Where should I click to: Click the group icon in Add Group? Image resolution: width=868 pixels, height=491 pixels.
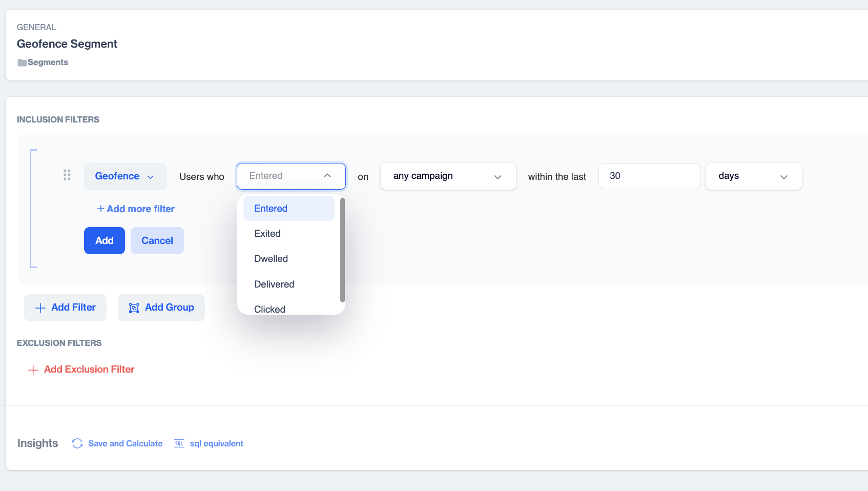[134, 308]
